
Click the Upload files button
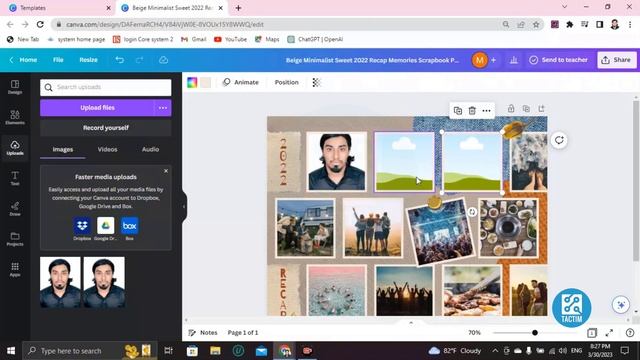97,108
